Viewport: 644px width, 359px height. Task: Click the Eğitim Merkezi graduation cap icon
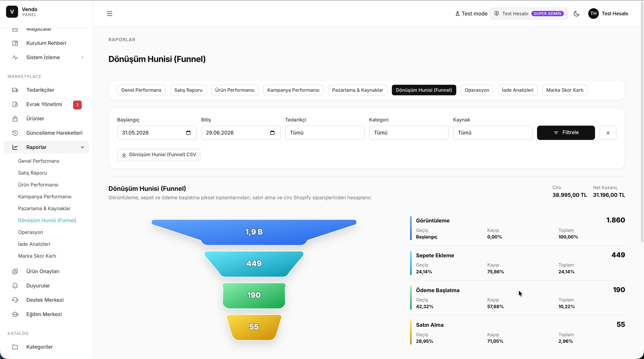point(15,314)
